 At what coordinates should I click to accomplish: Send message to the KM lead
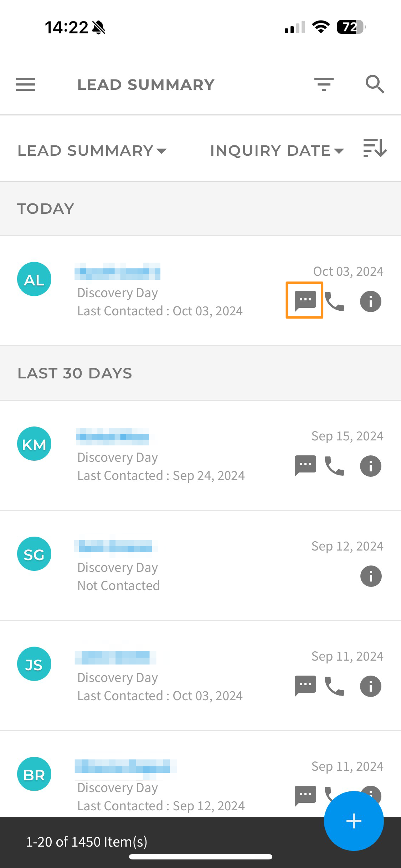pos(305,466)
